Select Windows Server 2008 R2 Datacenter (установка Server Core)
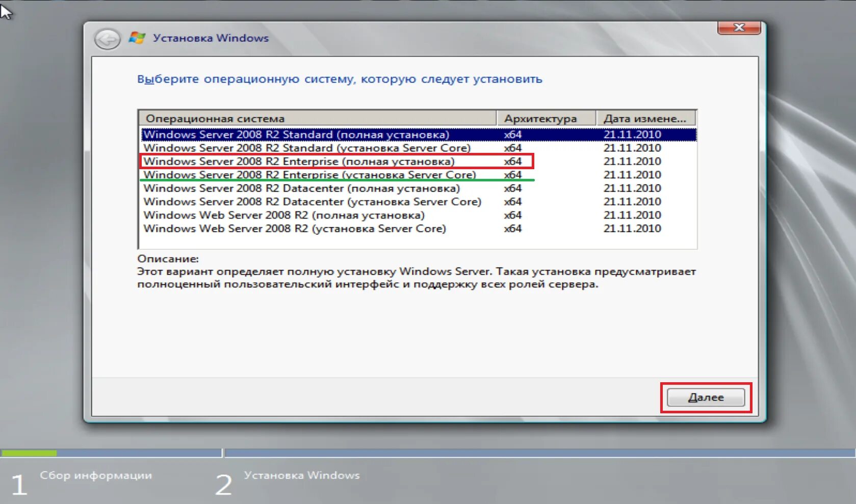Screen dimensions: 856x504 click(419, 202)
